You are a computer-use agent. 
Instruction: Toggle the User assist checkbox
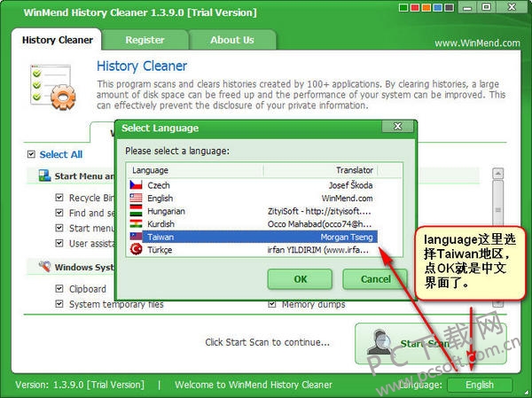(x=59, y=243)
